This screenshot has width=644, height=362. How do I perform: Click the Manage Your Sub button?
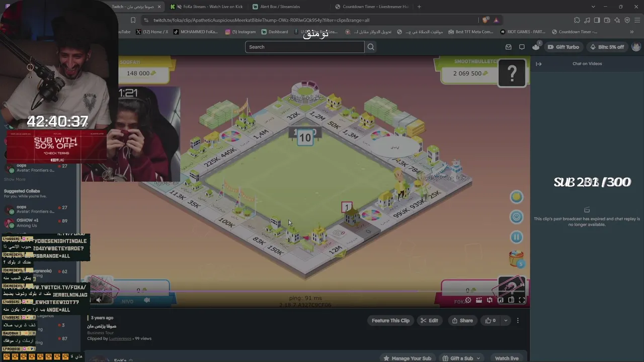tap(407, 358)
